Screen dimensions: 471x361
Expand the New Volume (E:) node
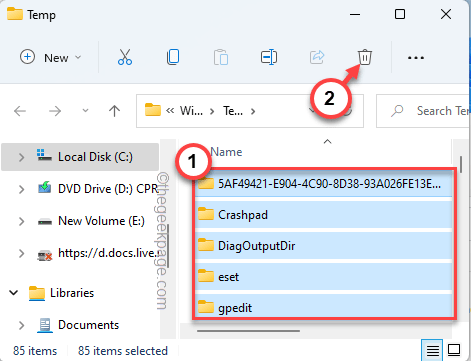(21, 221)
